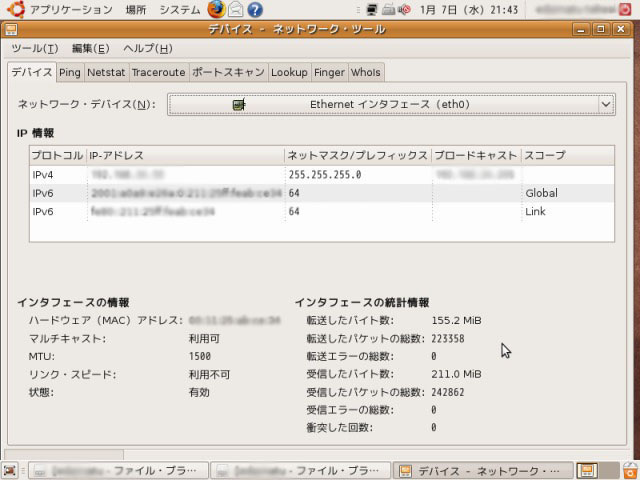Open the ツール(T) menu
The image size is (640, 480).
pos(35,49)
